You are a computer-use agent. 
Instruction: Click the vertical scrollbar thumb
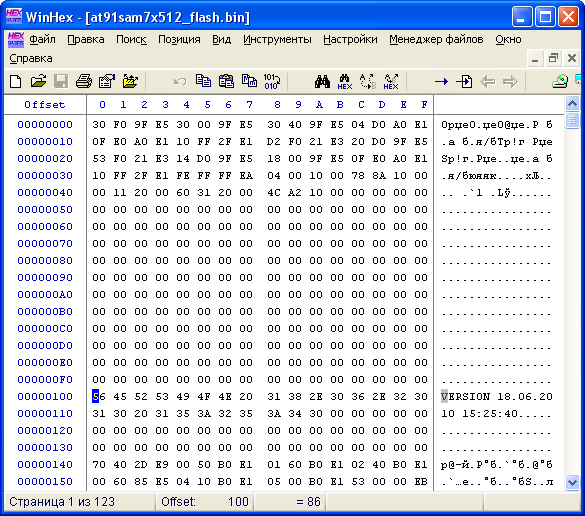[572, 120]
